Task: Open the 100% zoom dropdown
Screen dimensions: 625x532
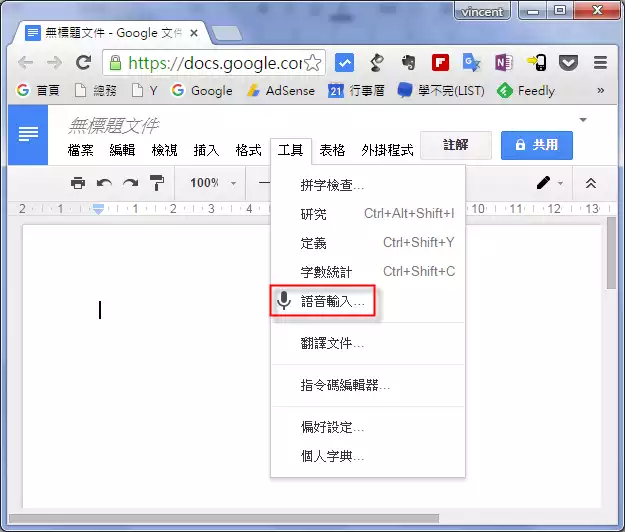Action: point(213,183)
